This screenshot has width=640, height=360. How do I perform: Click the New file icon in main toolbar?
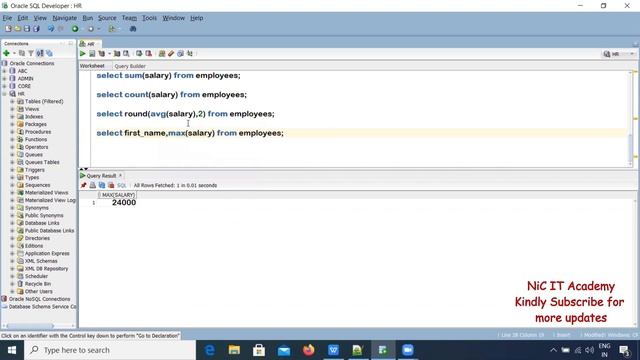pos(8,29)
